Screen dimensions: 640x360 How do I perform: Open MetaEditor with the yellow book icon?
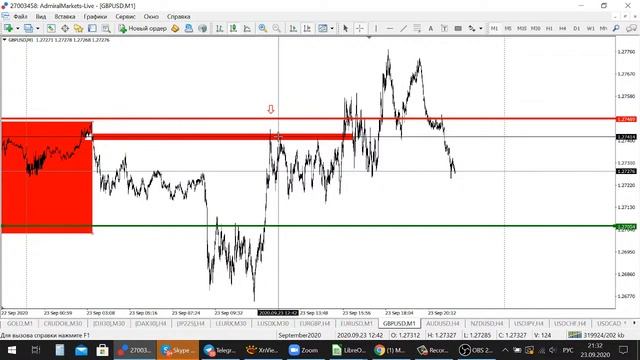point(175,28)
